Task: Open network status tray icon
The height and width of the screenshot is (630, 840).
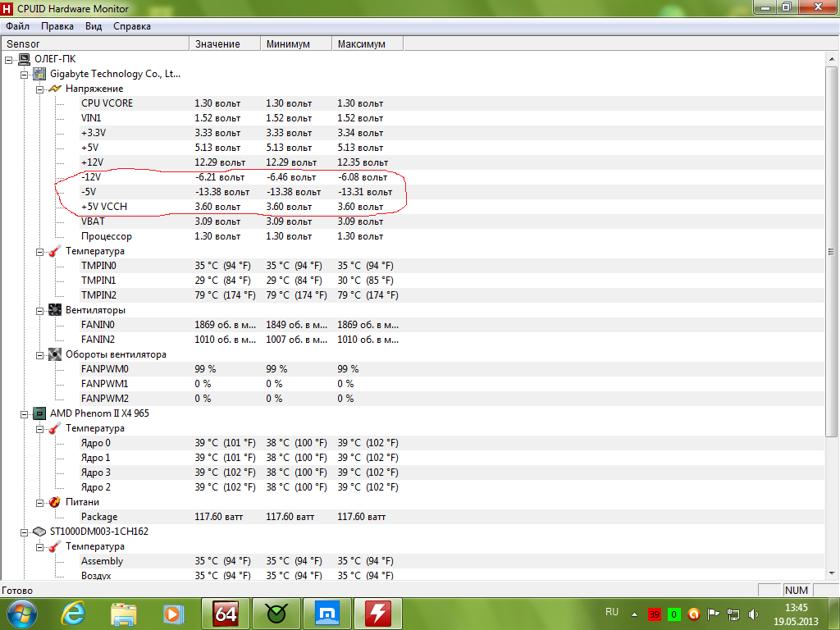Action: (733, 614)
